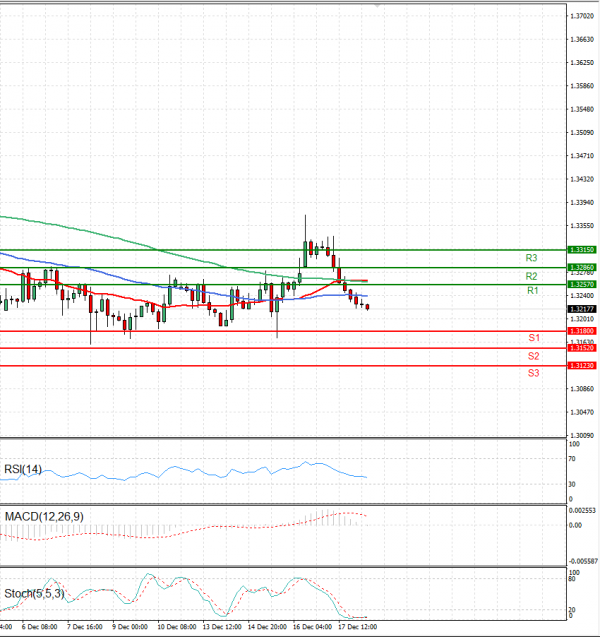This screenshot has height=637, width=600.
Task: Click the 1.30860 price axis value
Action: (582, 389)
